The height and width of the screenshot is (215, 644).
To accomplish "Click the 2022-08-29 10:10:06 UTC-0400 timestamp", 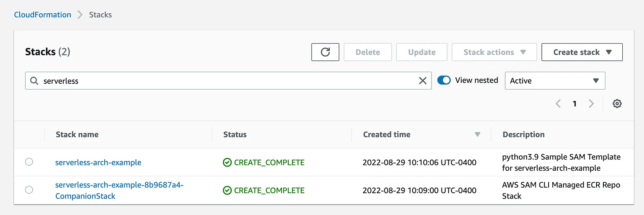I will (x=419, y=163).
